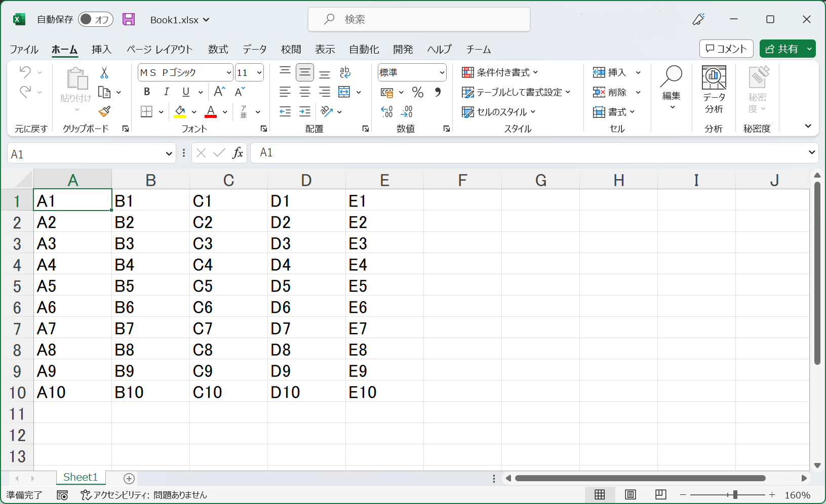This screenshot has height=504, width=826.
Task: Increase decimal places
Action: [x=387, y=112]
